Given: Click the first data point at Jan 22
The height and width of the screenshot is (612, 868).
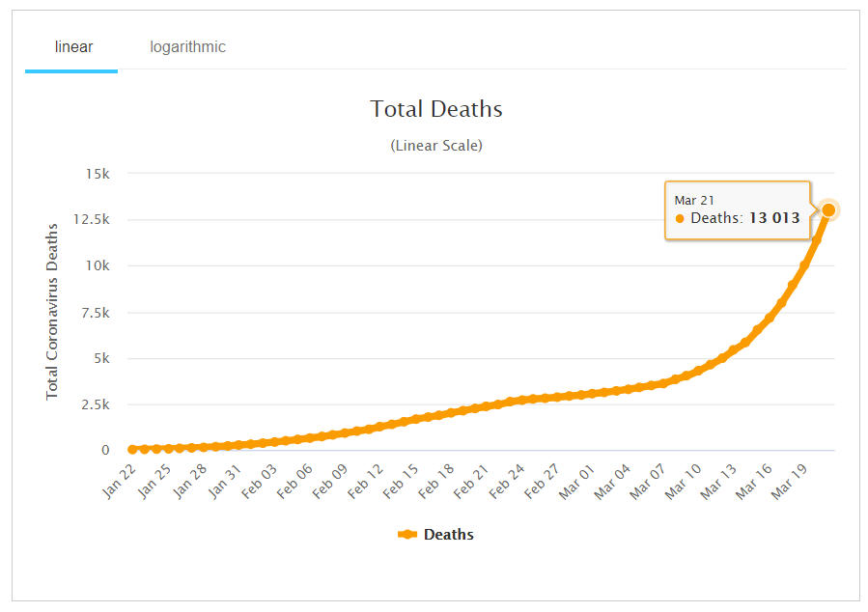Looking at the screenshot, I should [x=132, y=449].
